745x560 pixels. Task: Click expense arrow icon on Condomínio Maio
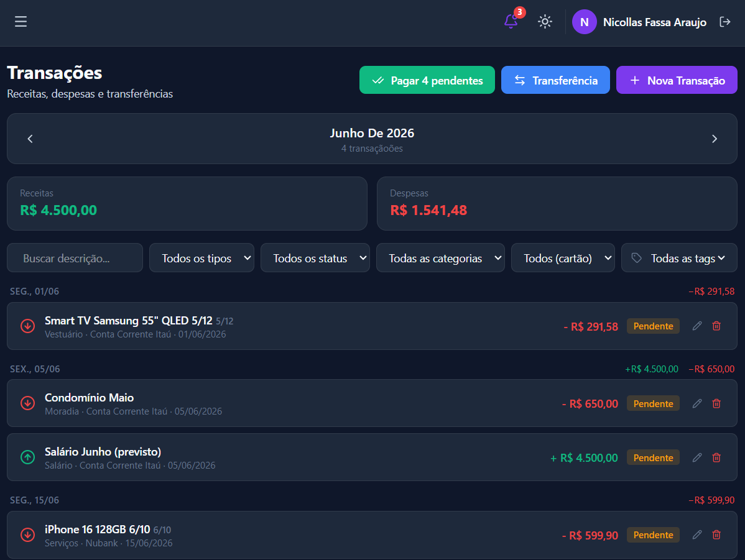pyautogui.click(x=27, y=403)
